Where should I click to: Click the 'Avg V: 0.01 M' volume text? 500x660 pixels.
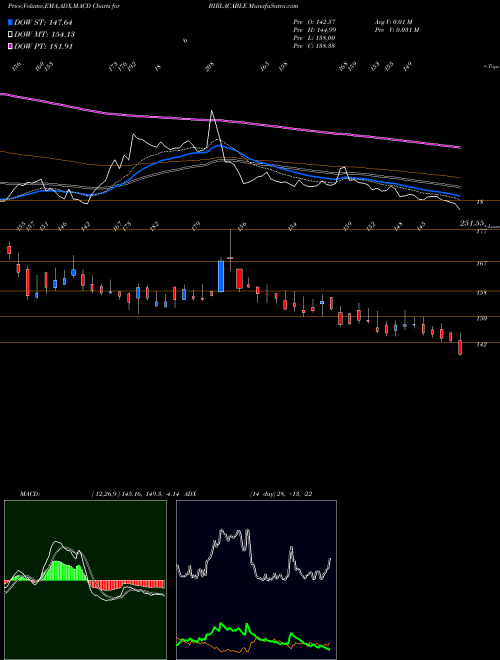tap(395, 22)
